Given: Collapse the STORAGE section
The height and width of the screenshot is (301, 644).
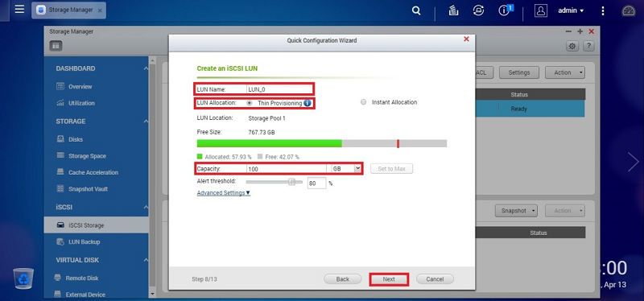Looking at the screenshot, I should (146, 122).
